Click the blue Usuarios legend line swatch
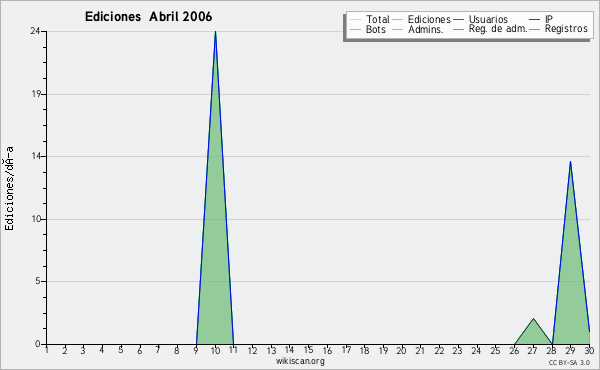The width and height of the screenshot is (600, 370). point(458,20)
